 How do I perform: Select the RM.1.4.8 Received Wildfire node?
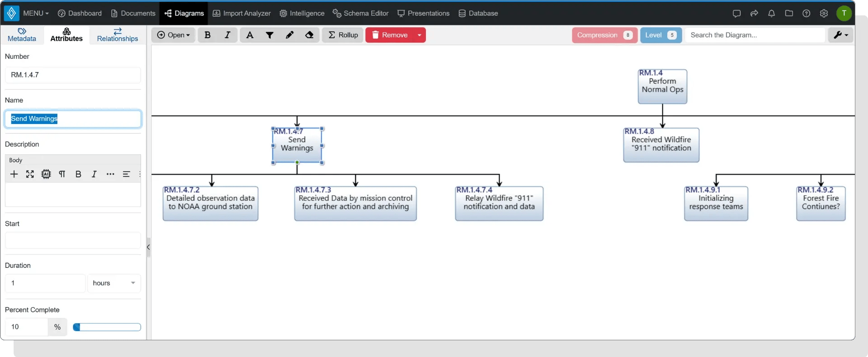[x=661, y=145]
